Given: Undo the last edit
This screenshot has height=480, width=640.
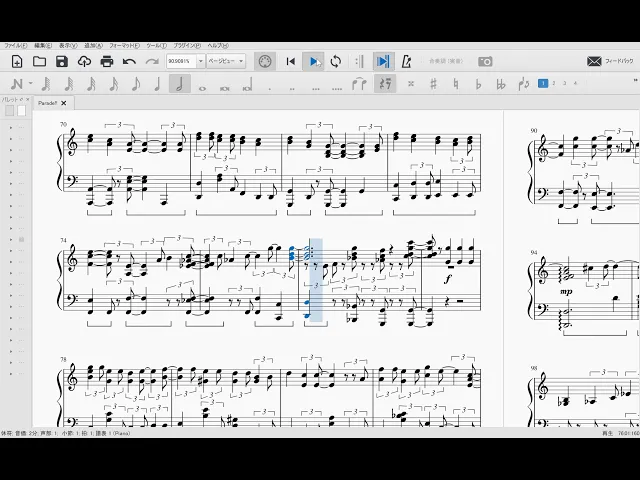Looking at the screenshot, I should click(129, 62).
